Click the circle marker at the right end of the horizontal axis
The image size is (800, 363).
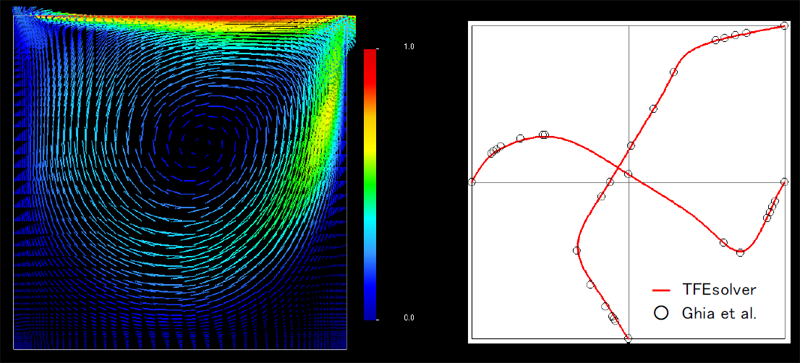[x=784, y=182]
